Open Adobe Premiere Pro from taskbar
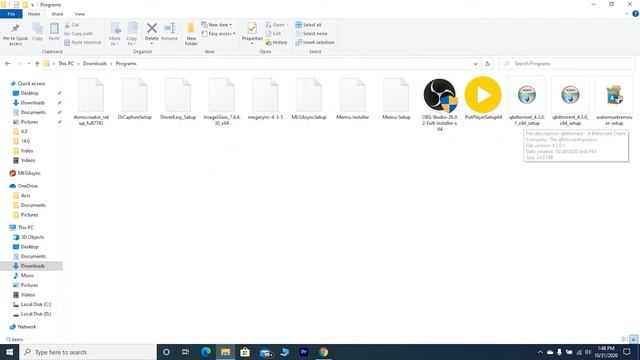 click(304, 352)
